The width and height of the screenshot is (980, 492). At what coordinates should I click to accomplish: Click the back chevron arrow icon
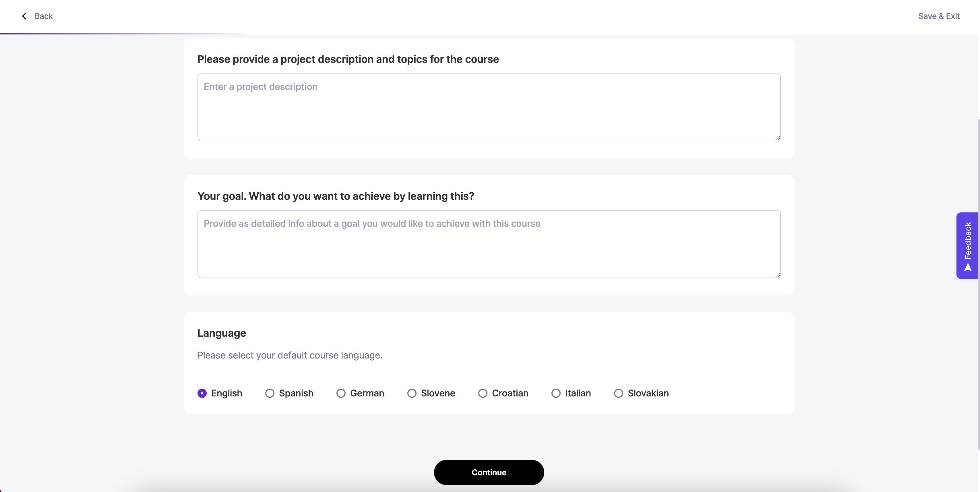click(24, 16)
